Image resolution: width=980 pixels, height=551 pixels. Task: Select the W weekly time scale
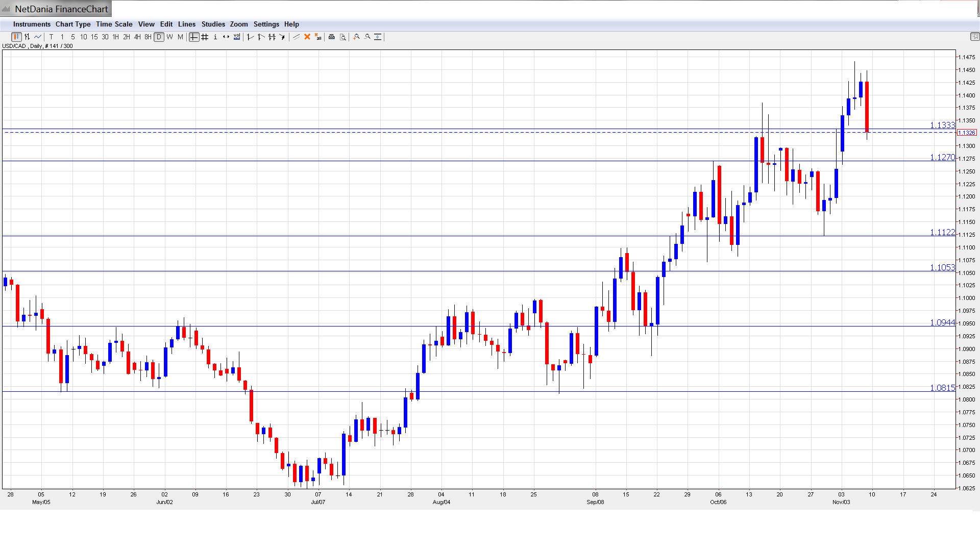coord(169,37)
